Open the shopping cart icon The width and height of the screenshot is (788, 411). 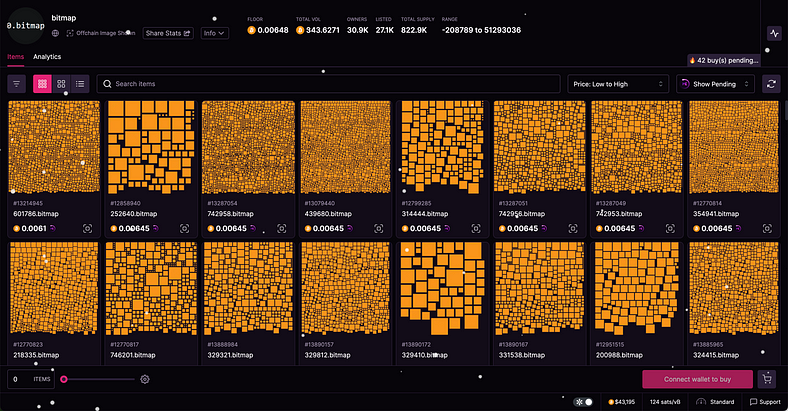767,379
